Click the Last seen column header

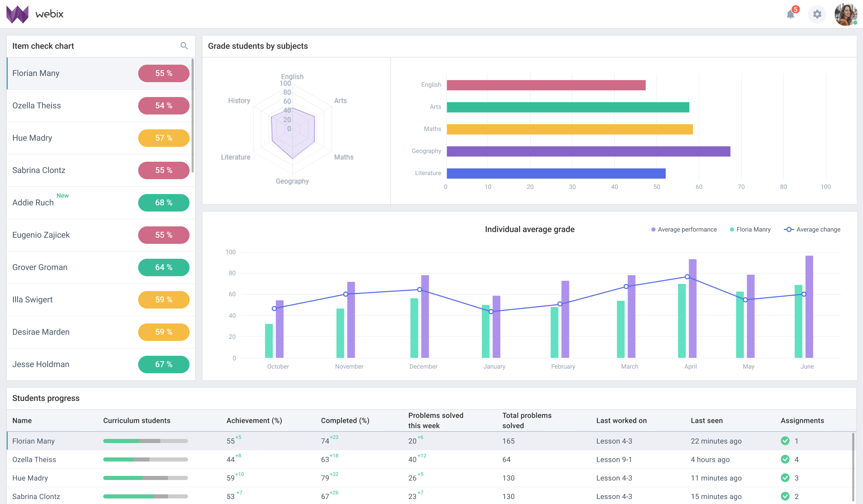point(707,420)
